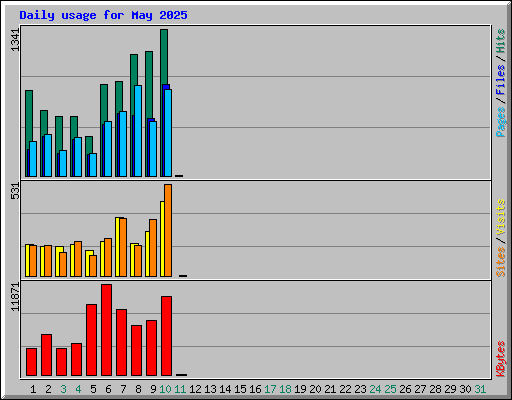Click day label 30 on the x-axis

pos(465,389)
